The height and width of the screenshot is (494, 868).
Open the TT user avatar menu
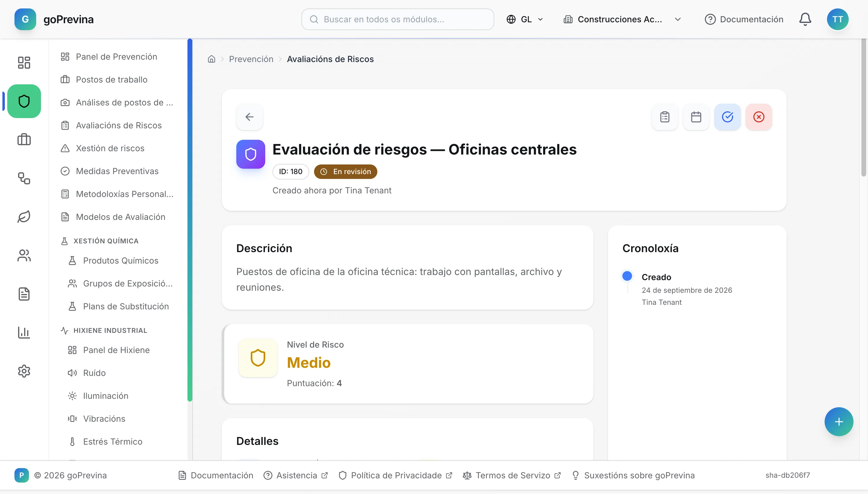(838, 19)
